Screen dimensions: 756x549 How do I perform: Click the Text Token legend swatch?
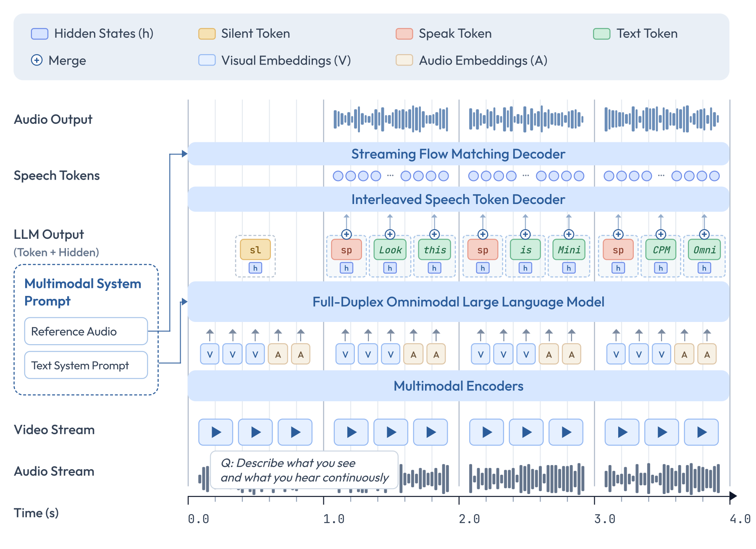click(x=601, y=34)
